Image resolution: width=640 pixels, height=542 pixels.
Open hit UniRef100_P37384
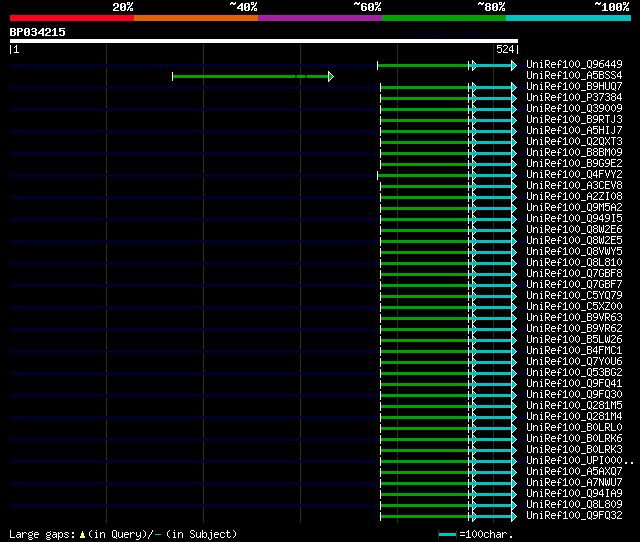[574, 97]
